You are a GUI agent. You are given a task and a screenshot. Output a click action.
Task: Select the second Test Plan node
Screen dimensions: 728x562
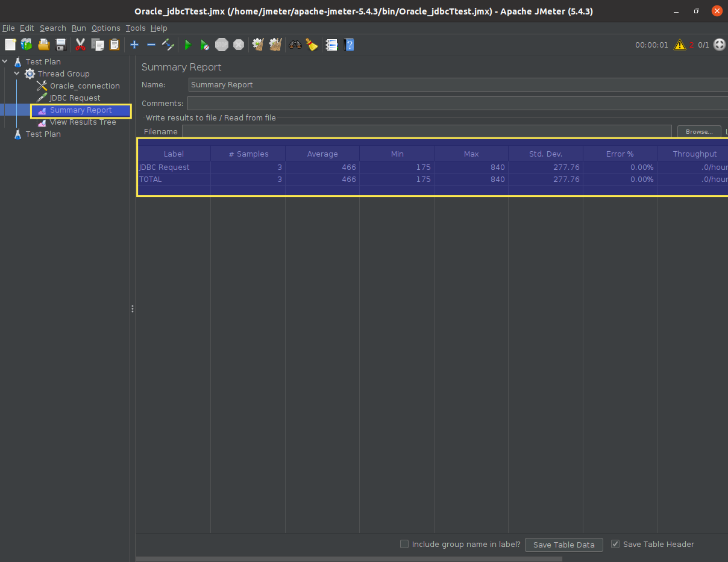(x=43, y=134)
